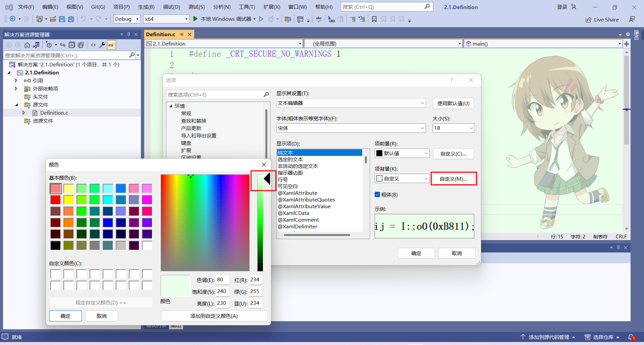Toggle the 粗体(B) bold checkbox
Viewport: 644px width, 345px height.
(377, 195)
